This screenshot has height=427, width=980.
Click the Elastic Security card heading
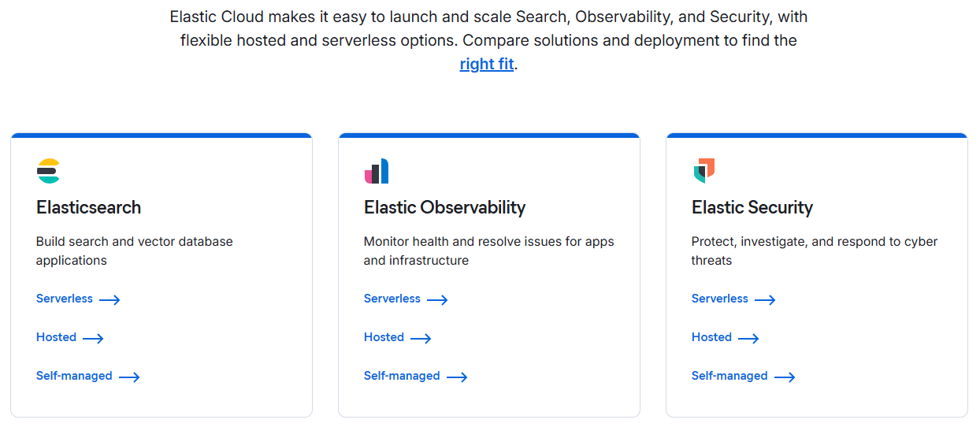(752, 207)
